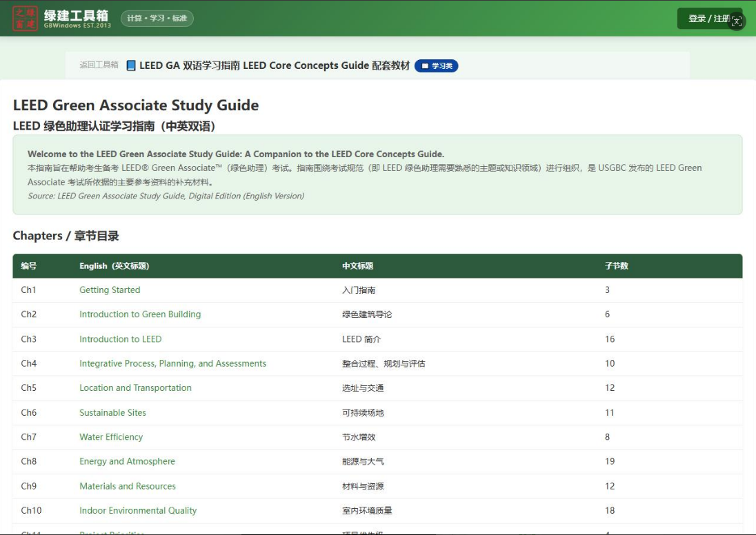The width and height of the screenshot is (756, 535).
Task: Select the 入门指南 cell
Action: pos(359,290)
